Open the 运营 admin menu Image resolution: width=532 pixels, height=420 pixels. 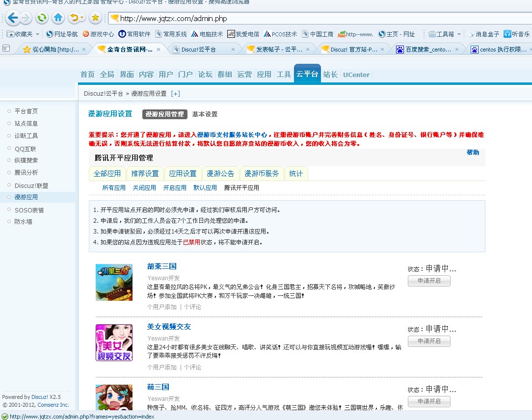pyautogui.click(x=244, y=74)
